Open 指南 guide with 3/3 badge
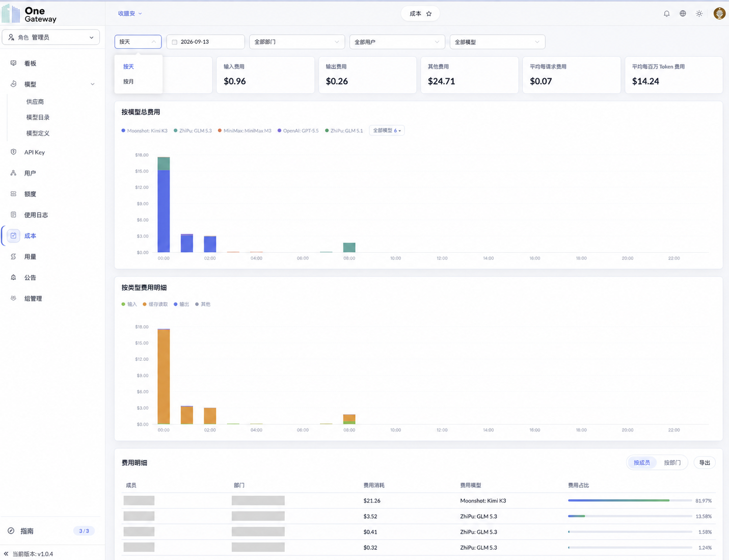Viewport: 729px width, 560px height. click(51, 531)
